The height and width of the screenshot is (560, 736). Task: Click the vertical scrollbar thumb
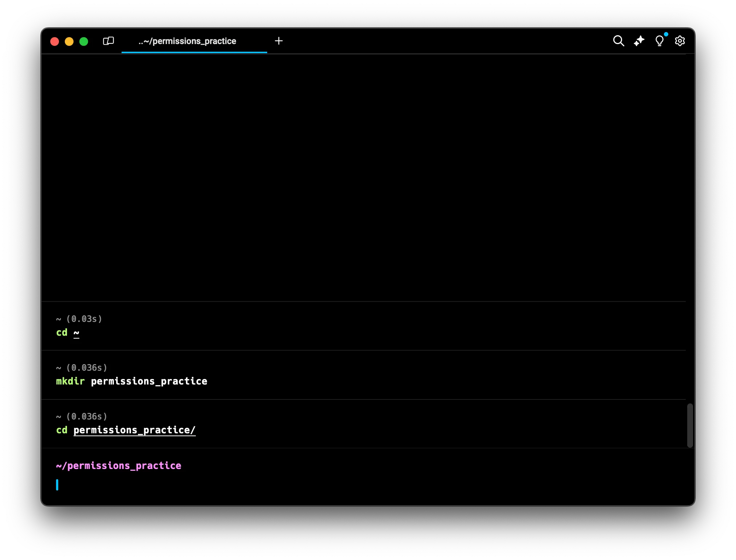coord(690,425)
